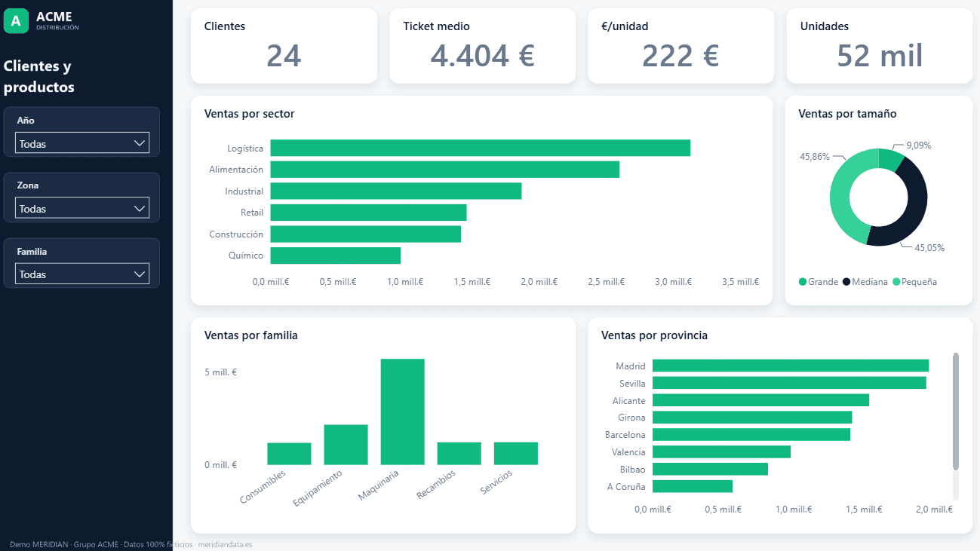Click the Ventas por familia title
The height and width of the screenshot is (551, 980).
(x=251, y=335)
